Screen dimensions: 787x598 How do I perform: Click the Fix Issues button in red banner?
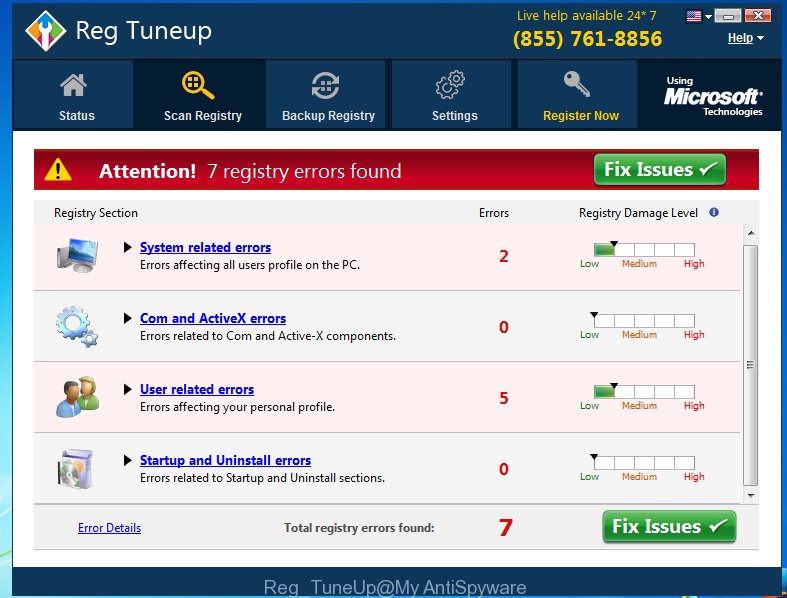660,170
